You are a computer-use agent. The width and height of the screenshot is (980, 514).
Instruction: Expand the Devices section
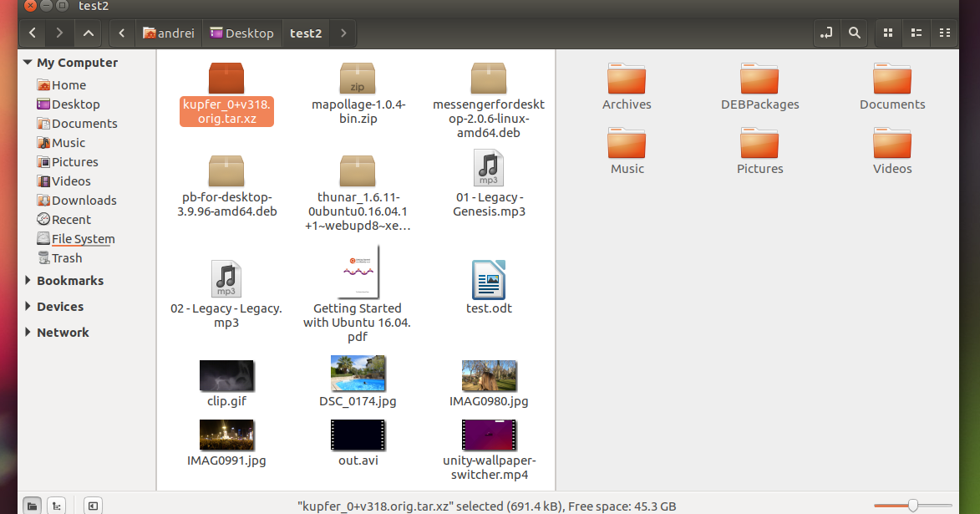coord(28,306)
